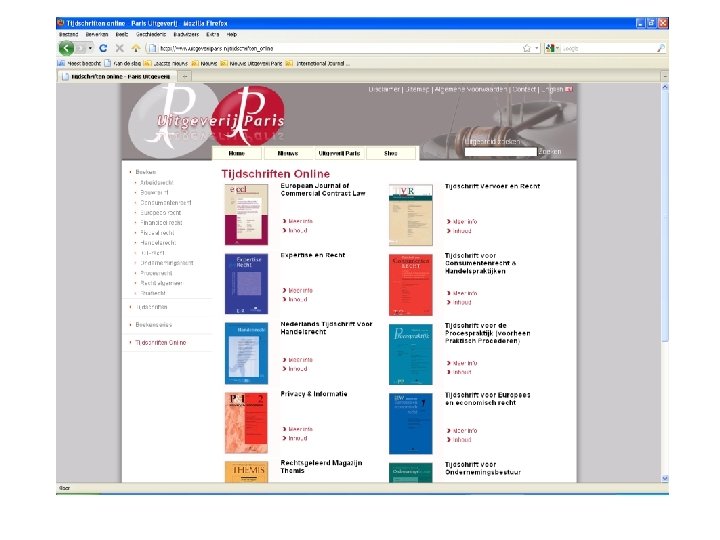Open the Beeld menu
The height and width of the screenshot is (540, 720).
pos(122,34)
